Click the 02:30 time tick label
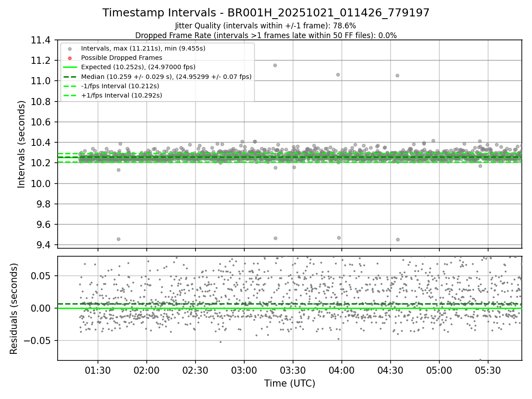Image resolution: width=532 pixels, height=399 pixels. (195, 370)
